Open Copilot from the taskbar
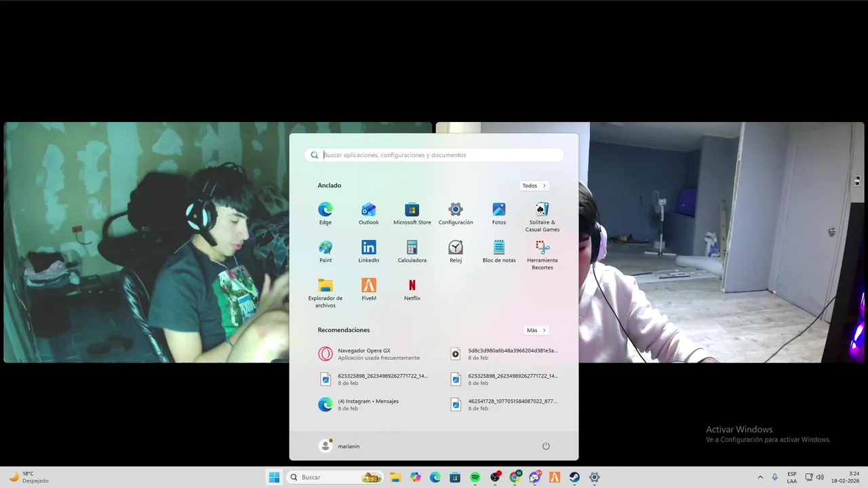The height and width of the screenshot is (488, 868). coord(415,477)
